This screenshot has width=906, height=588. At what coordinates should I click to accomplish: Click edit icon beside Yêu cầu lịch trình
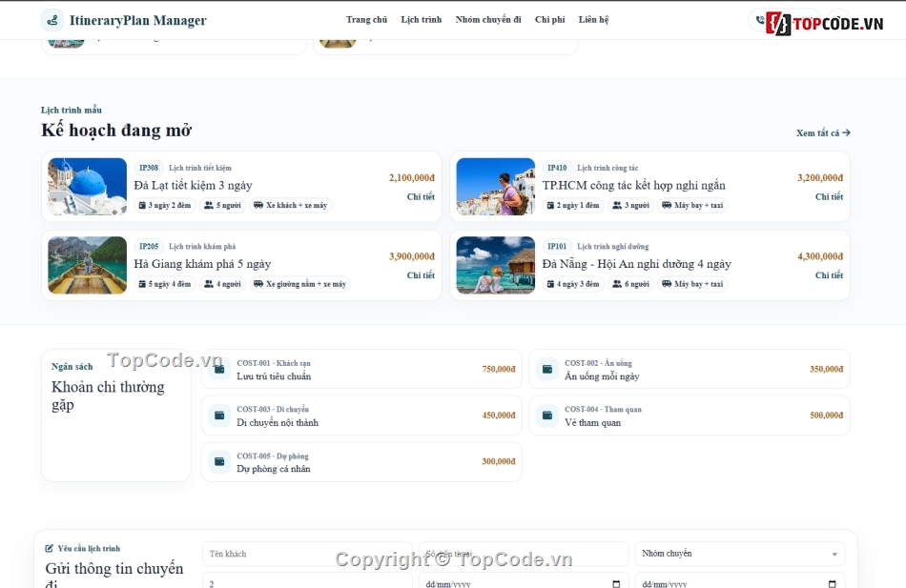[49, 548]
